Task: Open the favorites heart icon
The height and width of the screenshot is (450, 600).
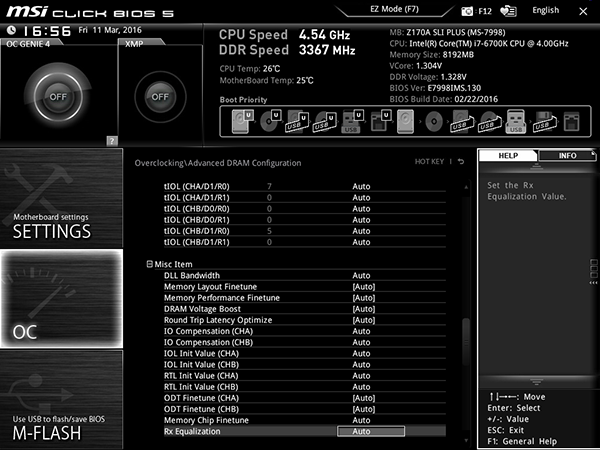Action: click(x=508, y=11)
